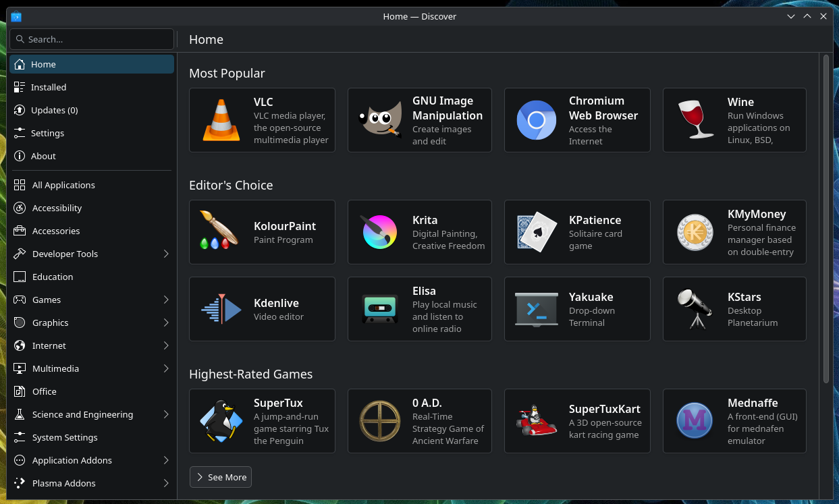Expand Science and Engineering subcategories arrow
The width and height of the screenshot is (839, 504).
tap(166, 414)
